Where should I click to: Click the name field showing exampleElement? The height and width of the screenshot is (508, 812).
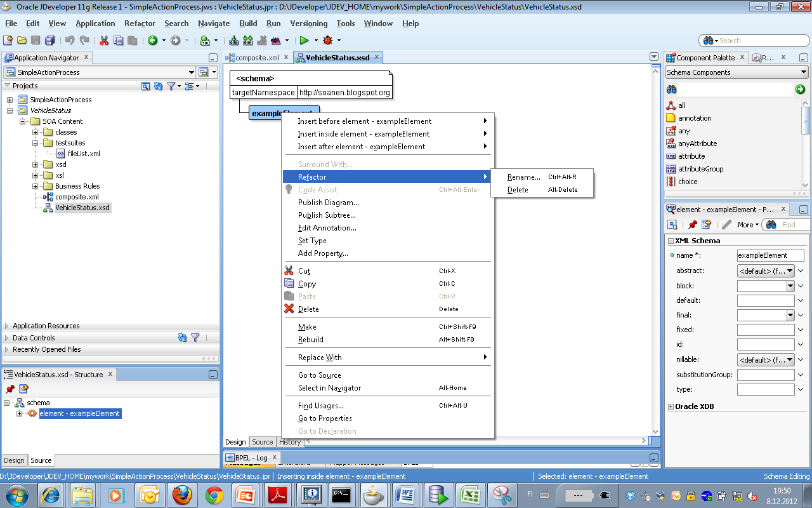point(770,255)
